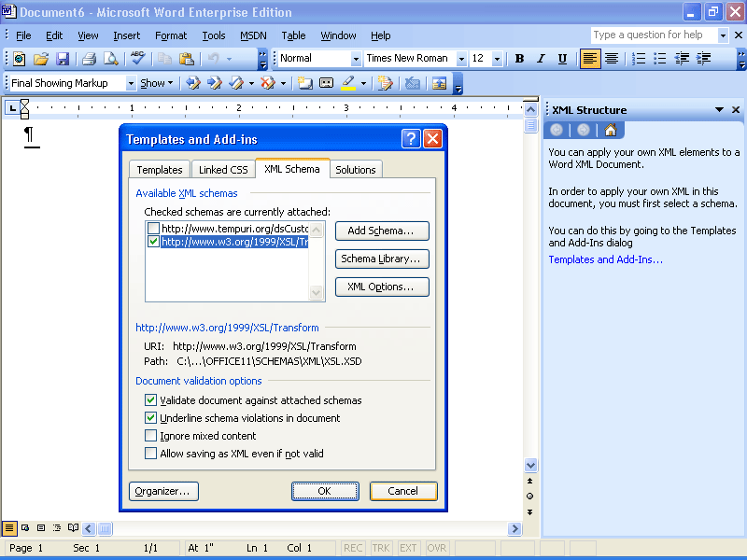Uncheck Validate document against attached schemas
Image resolution: width=747 pixels, height=560 pixels.
pos(150,399)
